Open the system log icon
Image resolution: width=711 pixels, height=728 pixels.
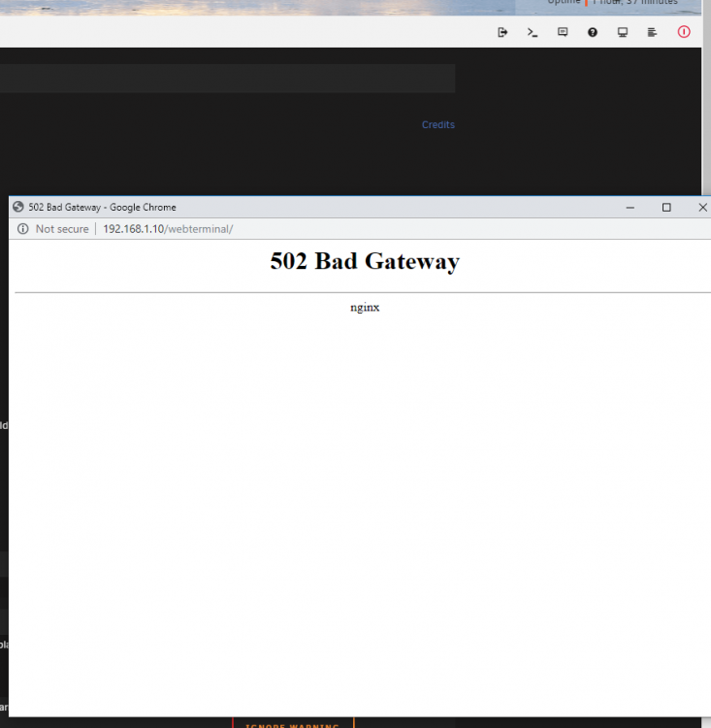click(652, 32)
